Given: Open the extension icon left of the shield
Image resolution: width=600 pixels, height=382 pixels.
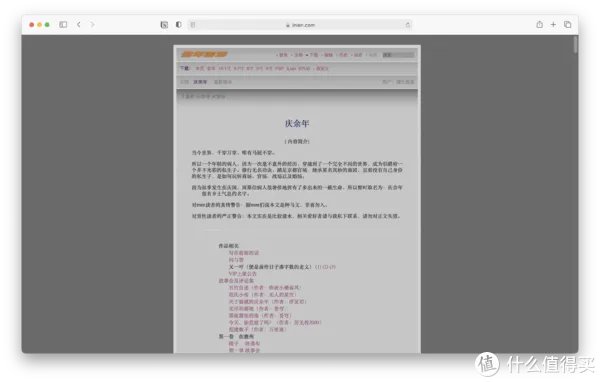Looking at the screenshot, I should pos(164,25).
